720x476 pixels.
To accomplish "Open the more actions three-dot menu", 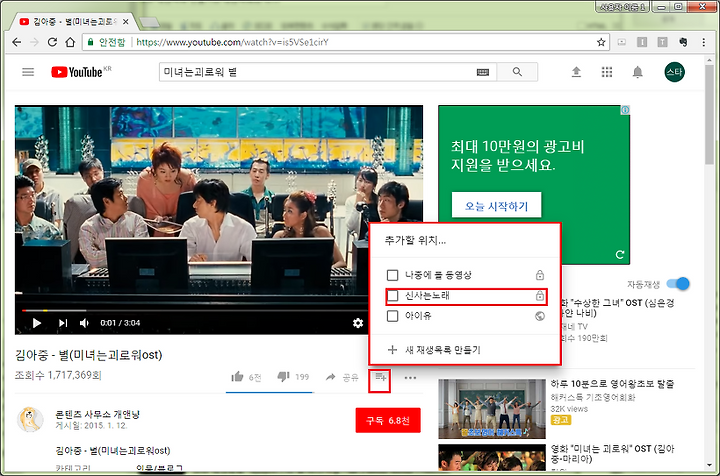I will (x=410, y=378).
